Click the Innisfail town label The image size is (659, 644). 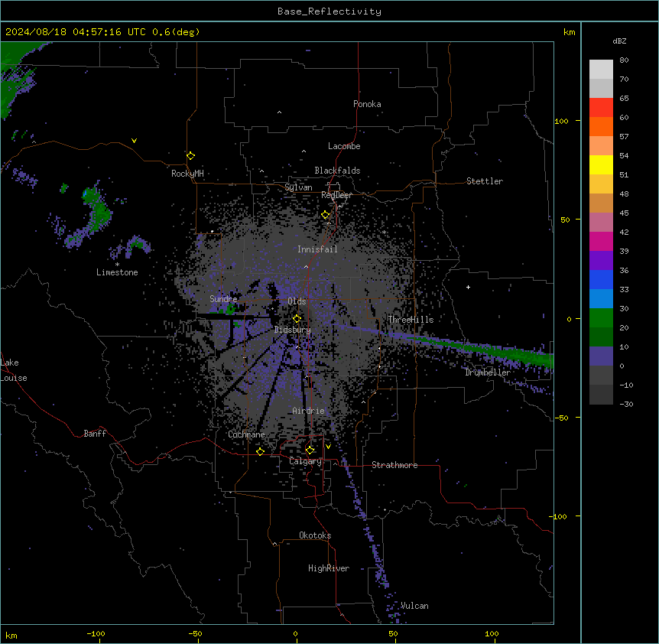317,249
